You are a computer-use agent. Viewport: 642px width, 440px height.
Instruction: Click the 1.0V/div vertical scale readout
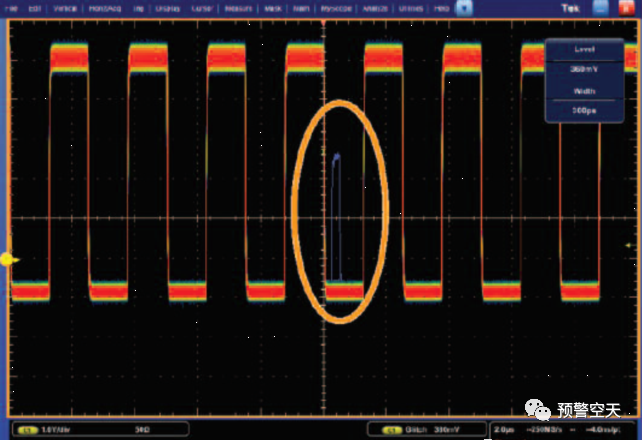click(56, 430)
